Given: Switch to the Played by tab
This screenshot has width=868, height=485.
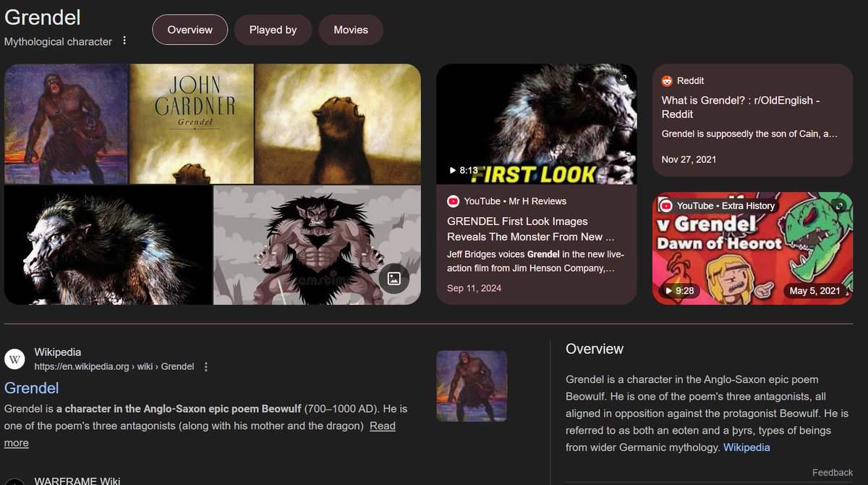Looking at the screenshot, I should point(273,30).
